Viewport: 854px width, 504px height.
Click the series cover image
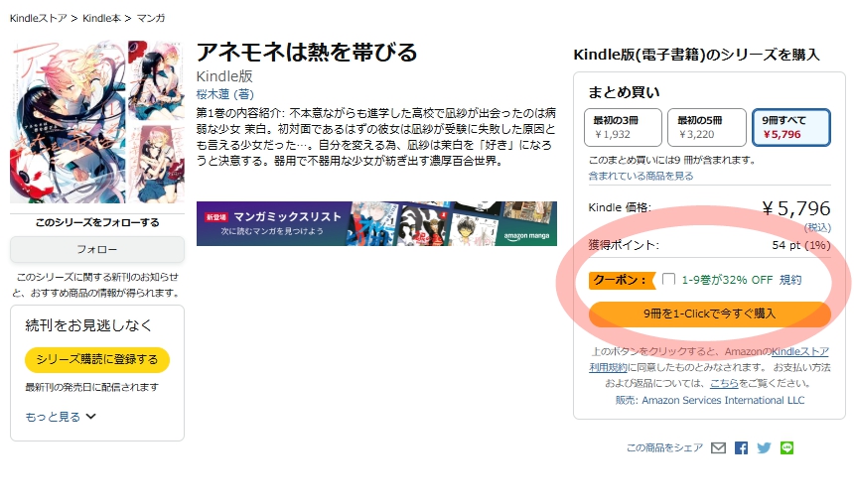click(96, 122)
